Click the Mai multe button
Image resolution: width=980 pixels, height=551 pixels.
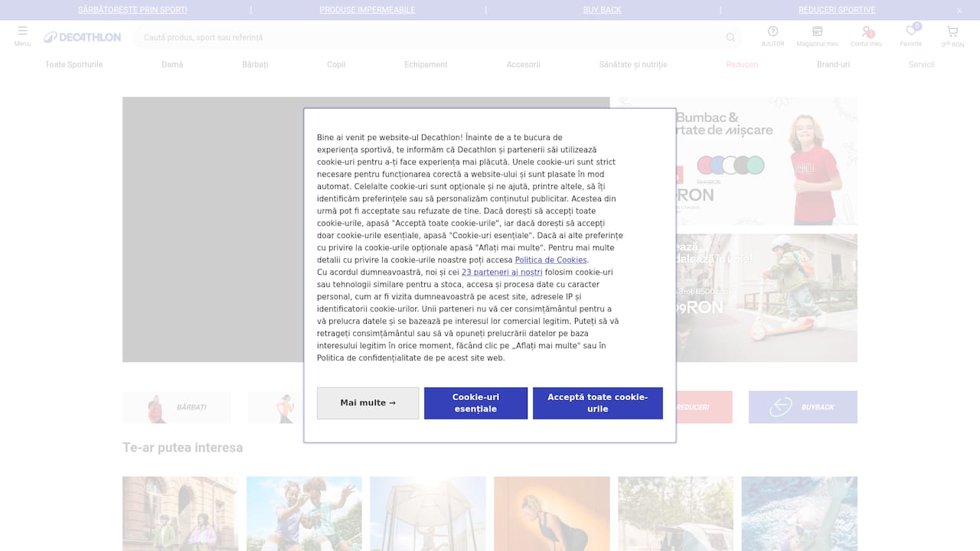[x=368, y=403]
